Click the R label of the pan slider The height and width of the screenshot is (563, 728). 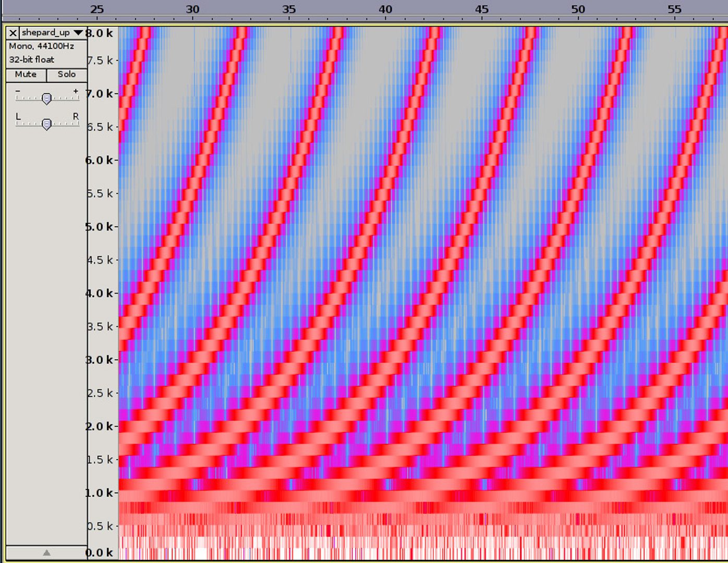pyautogui.click(x=76, y=116)
